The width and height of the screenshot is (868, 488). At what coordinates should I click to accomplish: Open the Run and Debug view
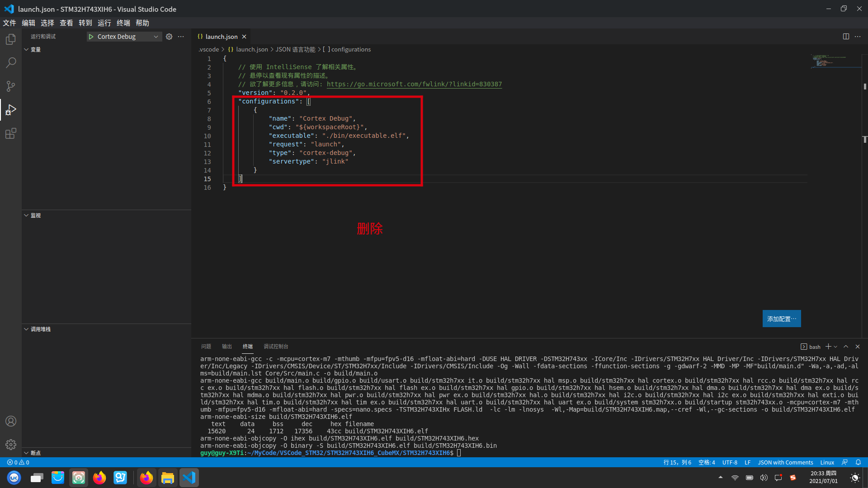[11, 110]
